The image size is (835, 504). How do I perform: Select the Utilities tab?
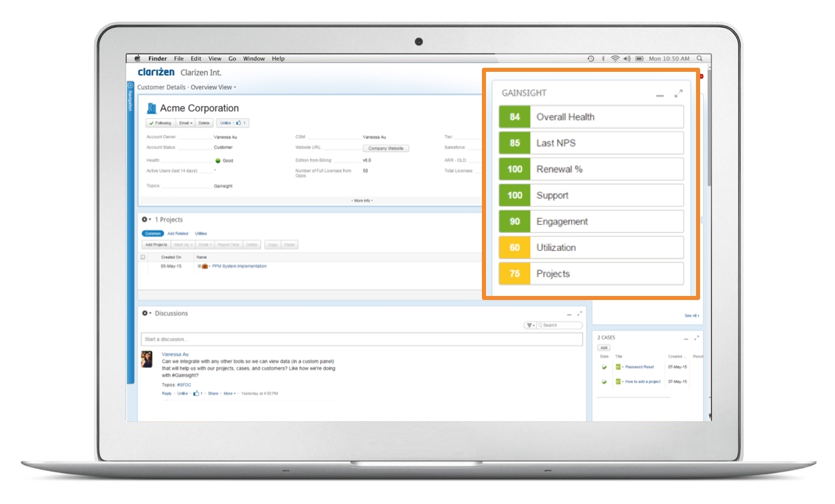[201, 234]
